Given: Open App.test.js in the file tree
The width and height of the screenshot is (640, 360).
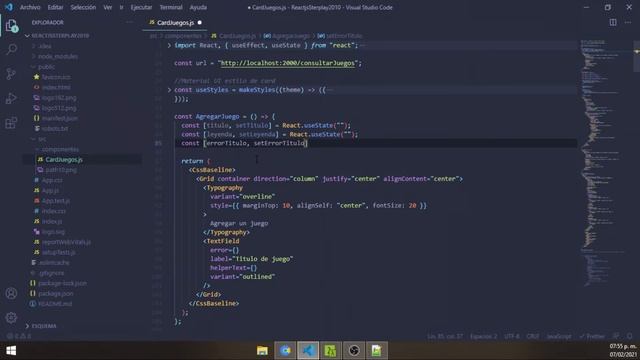Looking at the screenshot, I should click(56, 201).
